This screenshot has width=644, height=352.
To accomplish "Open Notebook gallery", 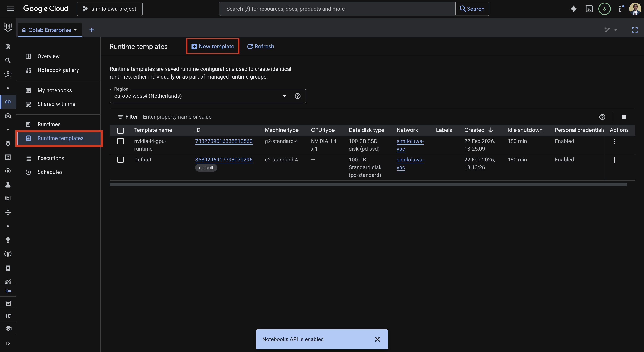I will click(x=58, y=70).
